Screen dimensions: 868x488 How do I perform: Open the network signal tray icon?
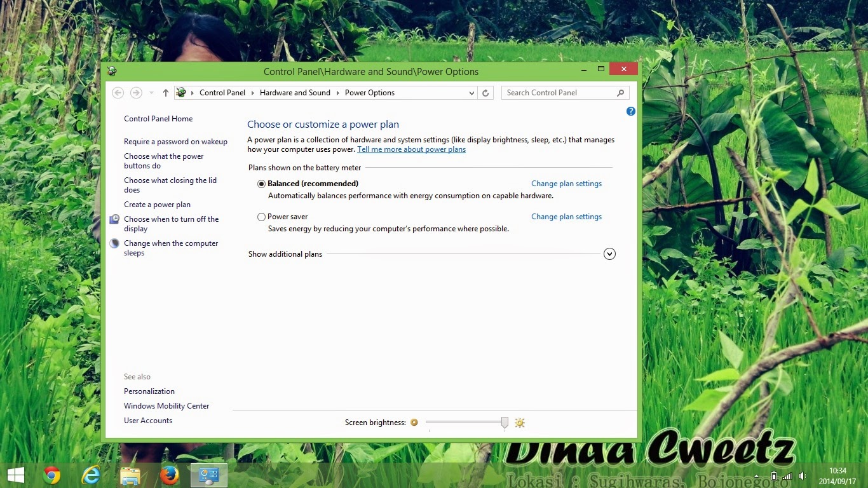787,476
